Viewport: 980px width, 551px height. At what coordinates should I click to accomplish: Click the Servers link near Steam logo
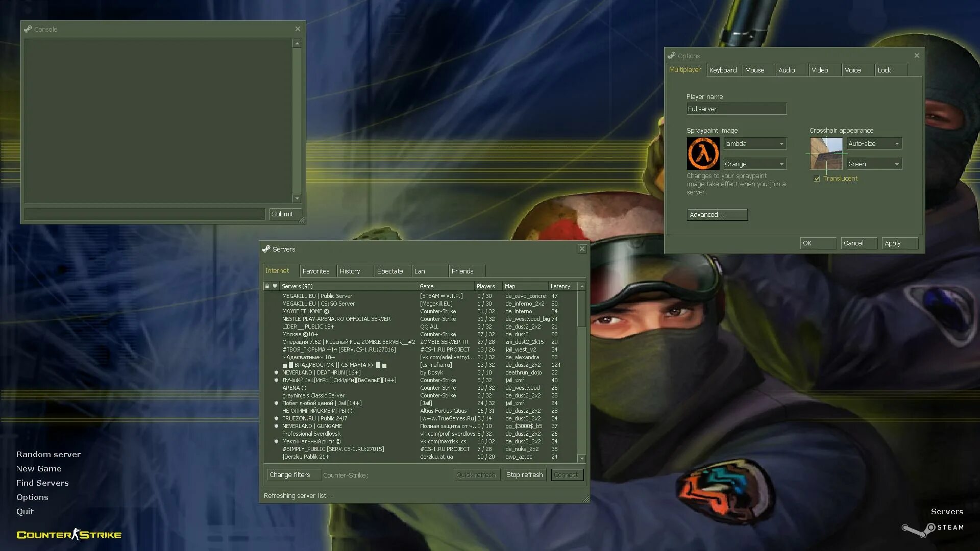pos(947,512)
